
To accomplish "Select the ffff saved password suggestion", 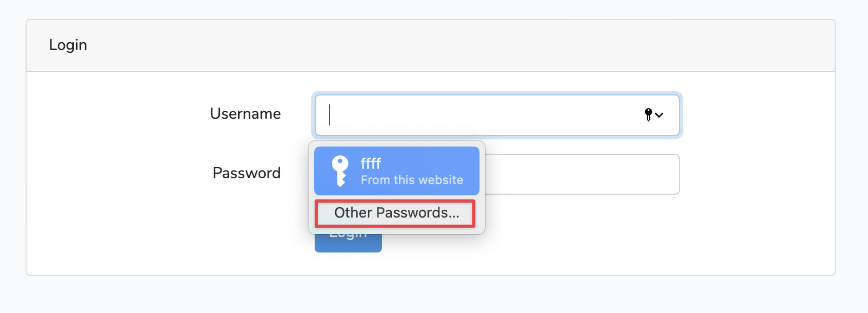I will (x=396, y=171).
